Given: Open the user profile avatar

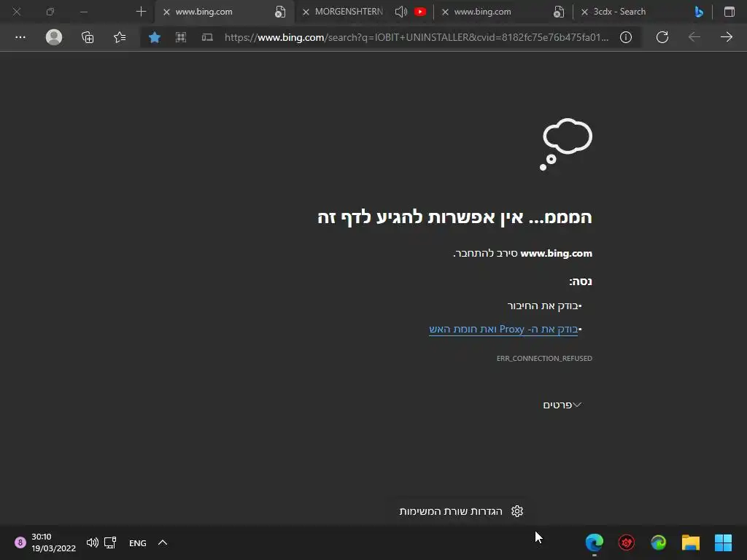Looking at the screenshot, I should [54, 36].
